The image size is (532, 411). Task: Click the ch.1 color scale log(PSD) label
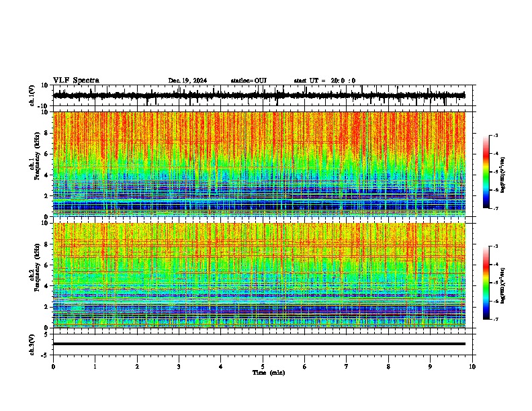[503, 175]
